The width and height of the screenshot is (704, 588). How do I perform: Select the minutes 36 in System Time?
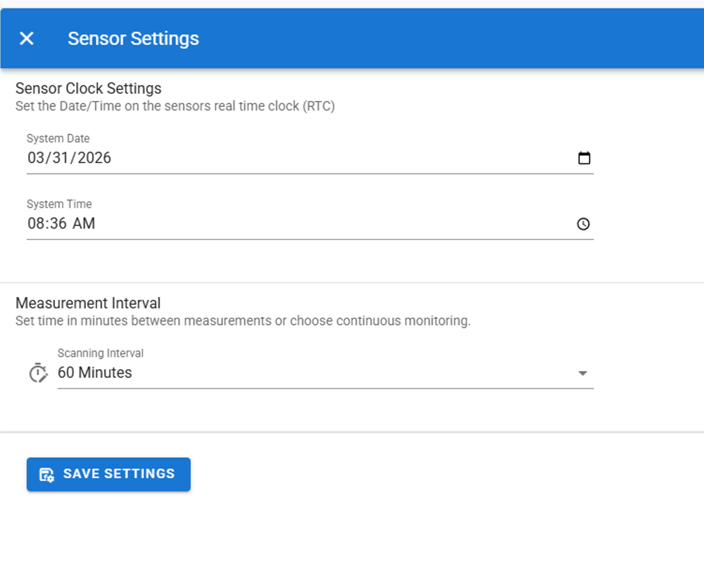(x=57, y=224)
